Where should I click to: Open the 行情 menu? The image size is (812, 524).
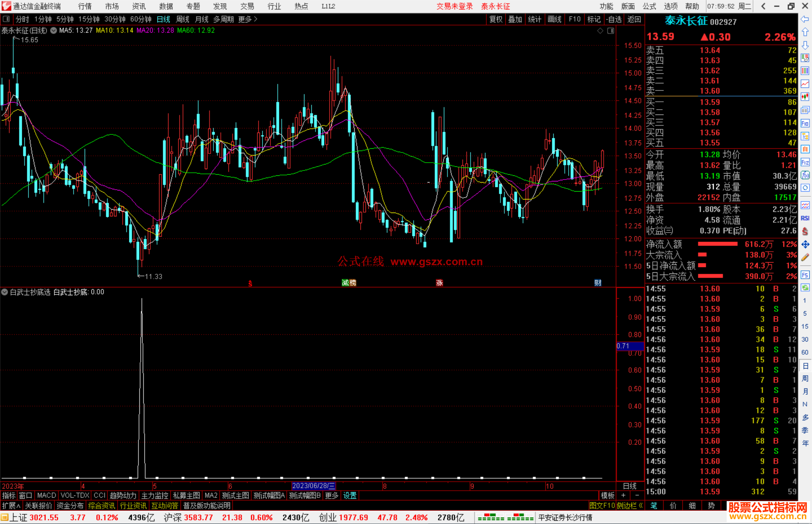85,6
